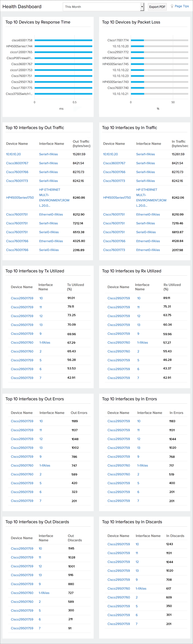Click Cisco29501772 label in Packet Loss chart

(x=118, y=52)
